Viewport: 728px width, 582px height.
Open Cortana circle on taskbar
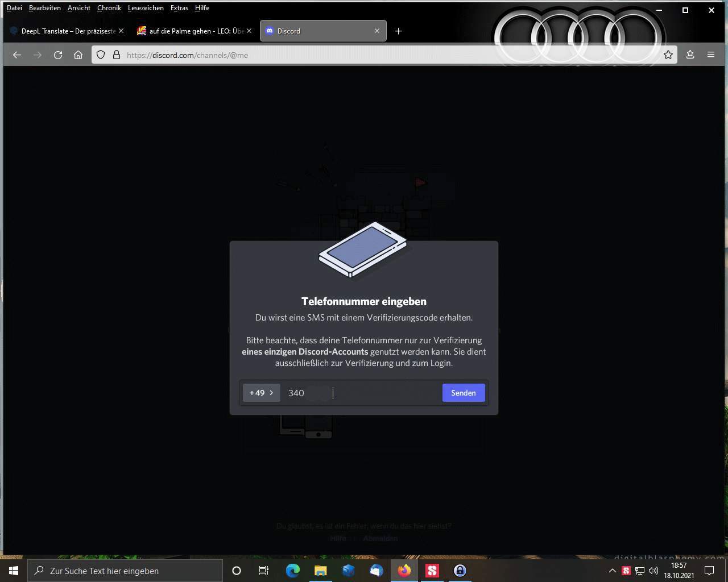point(237,571)
